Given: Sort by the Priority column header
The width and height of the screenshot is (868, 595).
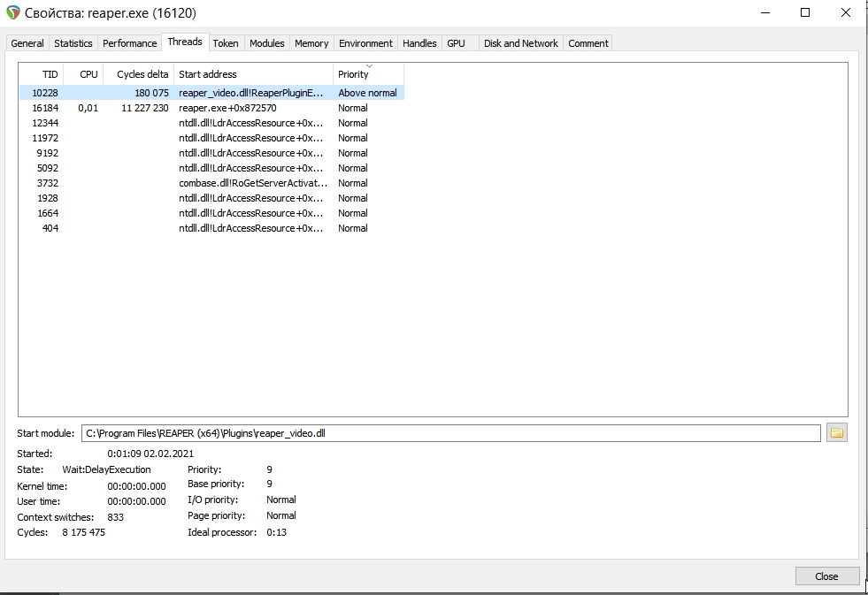Looking at the screenshot, I should click(x=368, y=74).
